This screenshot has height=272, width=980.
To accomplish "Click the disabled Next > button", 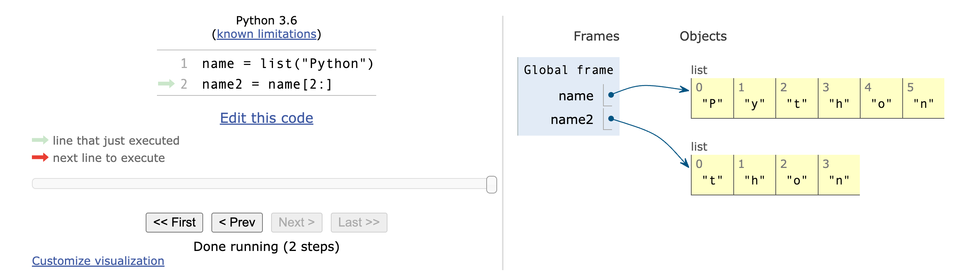I will coord(297,222).
